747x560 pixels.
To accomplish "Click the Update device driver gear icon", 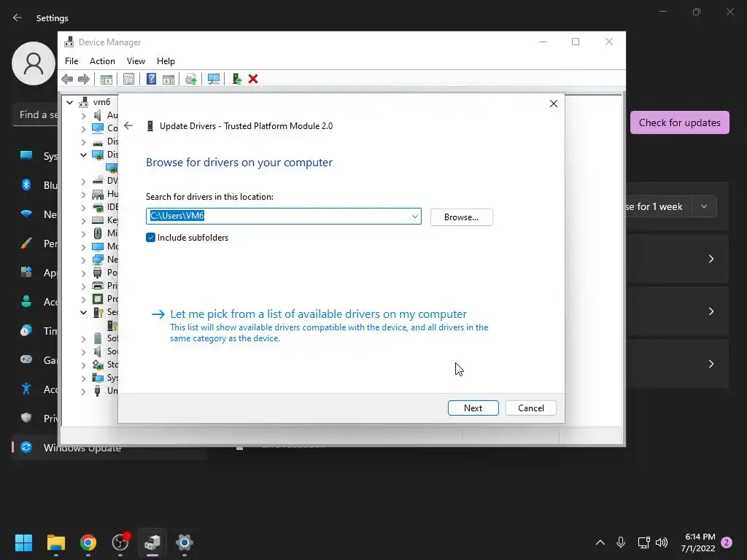I will click(x=190, y=79).
